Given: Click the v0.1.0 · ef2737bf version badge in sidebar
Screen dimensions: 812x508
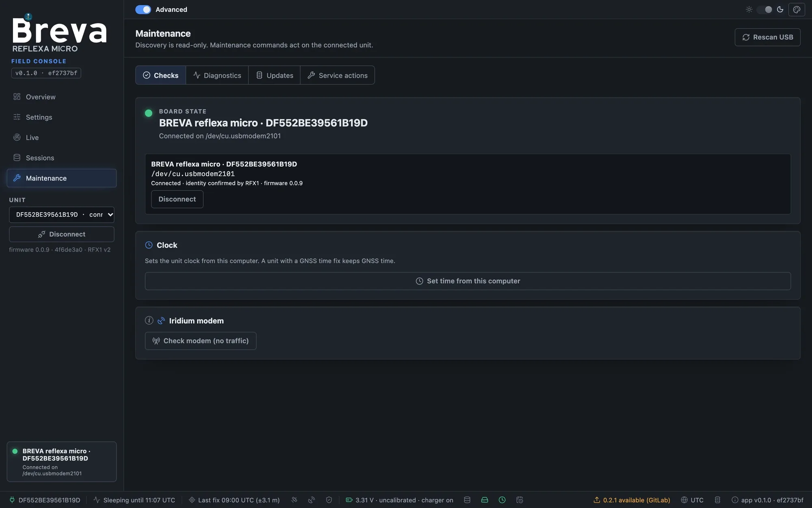Looking at the screenshot, I should [46, 73].
